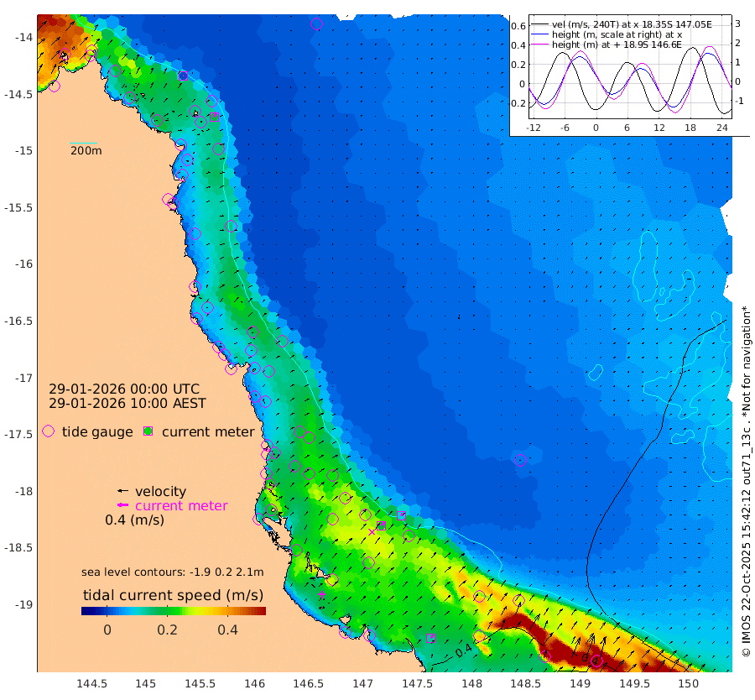Click the 'velocity' legend label
Image resolution: width=755 pixels, height=700 pixels.
[160, 491]
